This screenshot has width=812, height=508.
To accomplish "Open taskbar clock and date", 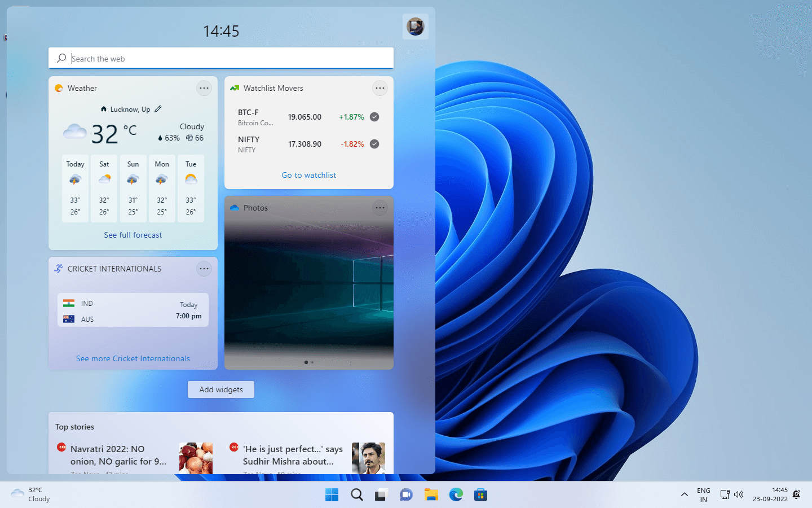I will point(770,494).
